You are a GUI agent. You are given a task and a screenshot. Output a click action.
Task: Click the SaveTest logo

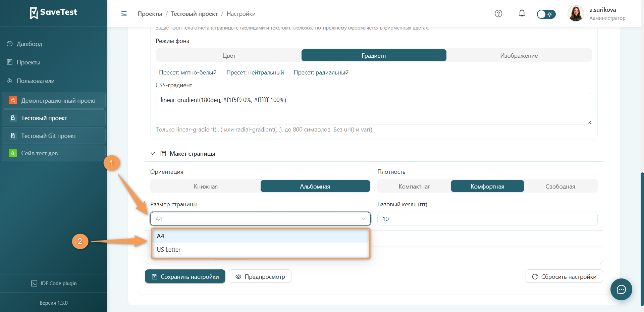[54, 13]
